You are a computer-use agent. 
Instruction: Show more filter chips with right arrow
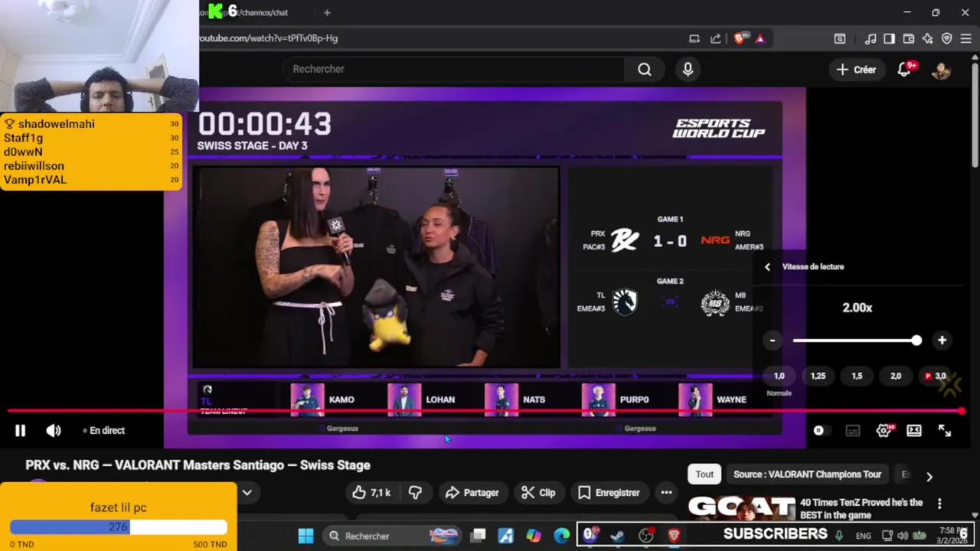pyautogui.click(x=929, y=476)
